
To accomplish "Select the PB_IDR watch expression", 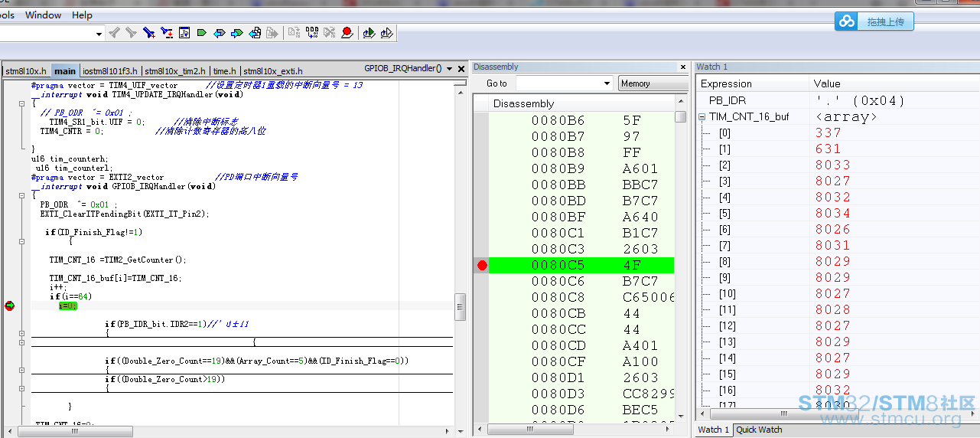I will pyautogui.click(x=727, y=100).
